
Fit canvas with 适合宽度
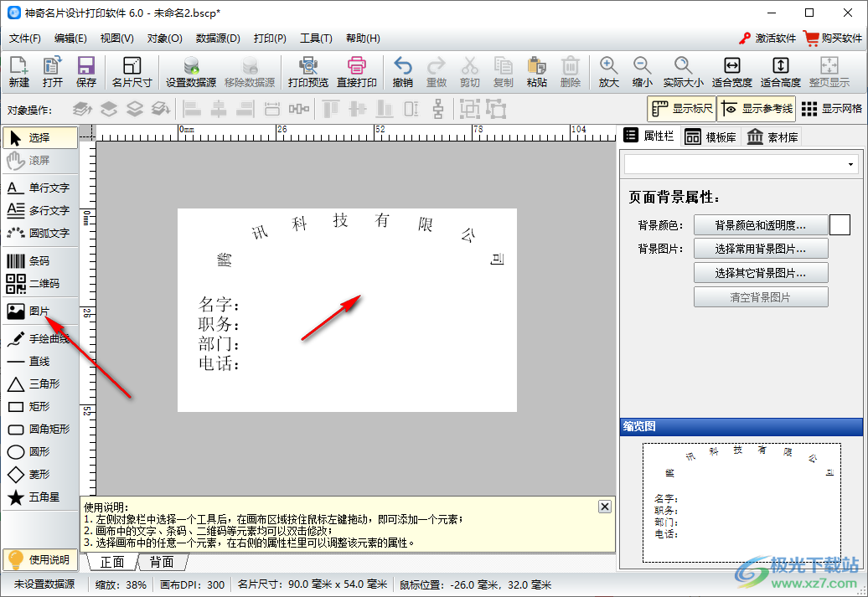tap(731, 72)
